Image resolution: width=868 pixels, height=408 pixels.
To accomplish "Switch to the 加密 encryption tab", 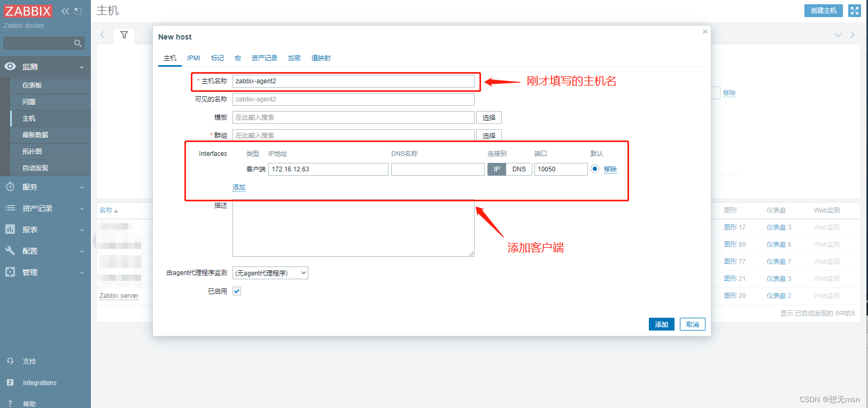I will [294, 58].
